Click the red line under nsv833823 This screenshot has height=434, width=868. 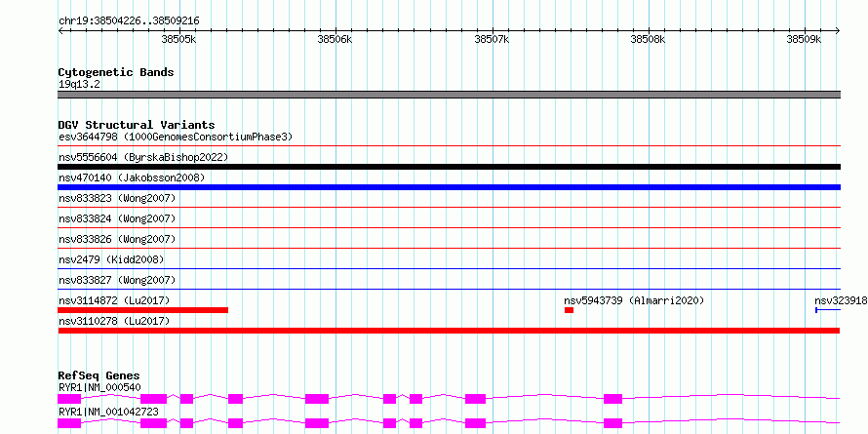[449, 208]
